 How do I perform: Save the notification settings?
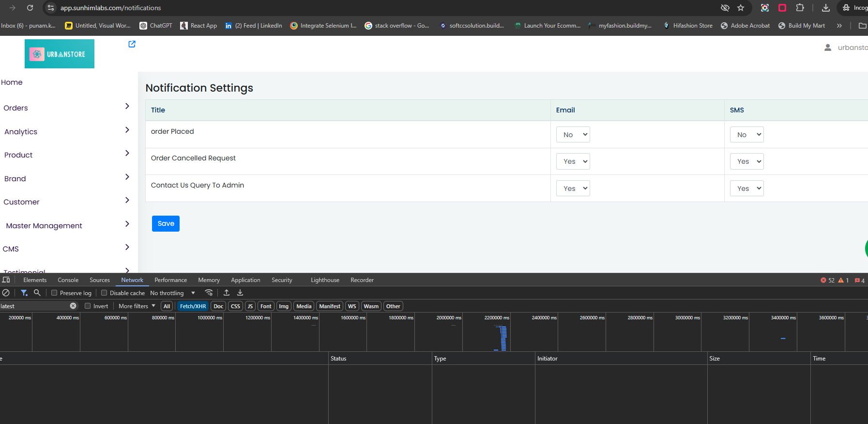coord(166,223)
